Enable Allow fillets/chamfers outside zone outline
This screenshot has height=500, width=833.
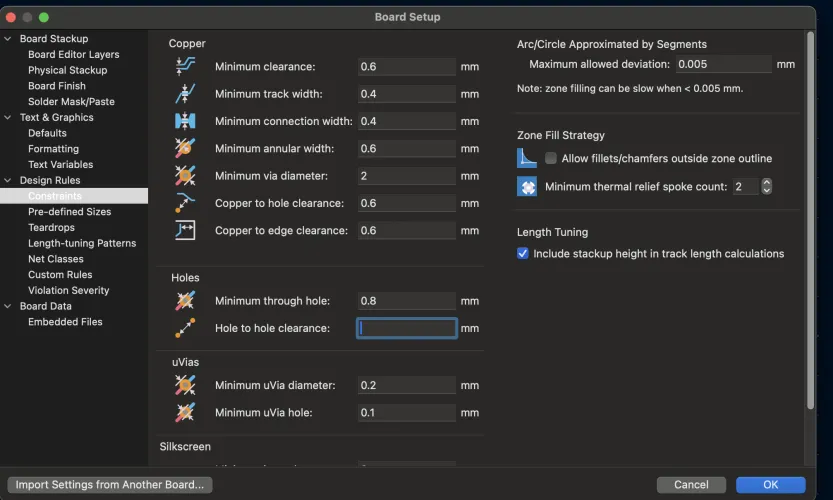click(551, 159)
